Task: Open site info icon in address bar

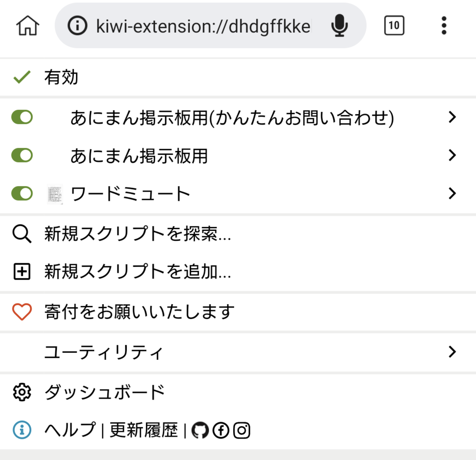Action: pyautogui.click(x=77, y=26)
